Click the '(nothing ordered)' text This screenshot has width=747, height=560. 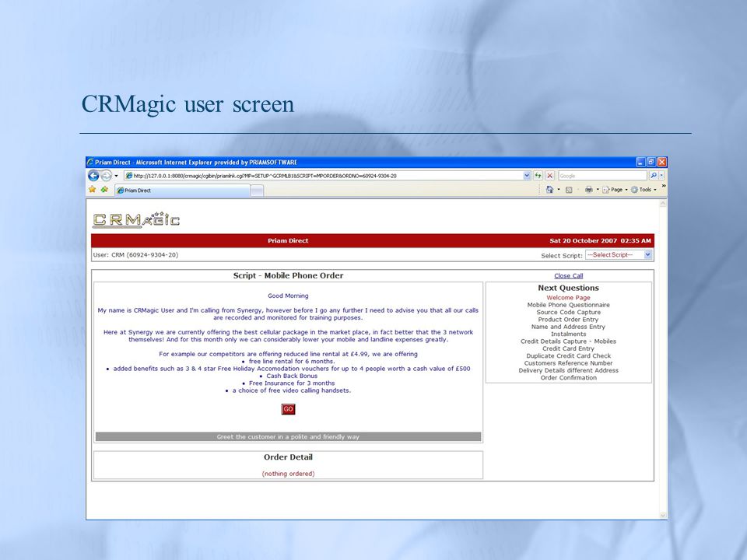click(288, 474)
